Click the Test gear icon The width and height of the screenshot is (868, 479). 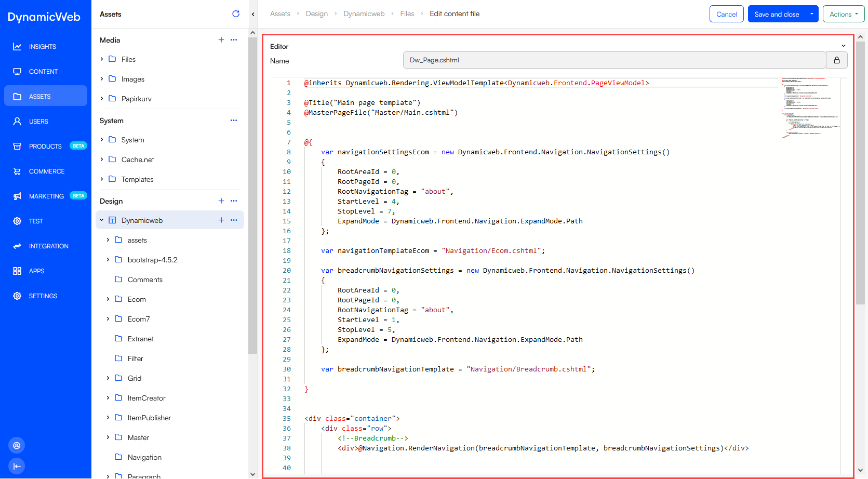[x=17, y=221]
